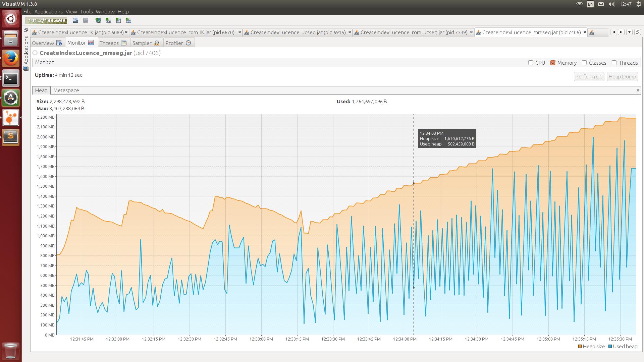Expand the Metaspace tab panel
644x362 pixels.
tap(65, 90)
